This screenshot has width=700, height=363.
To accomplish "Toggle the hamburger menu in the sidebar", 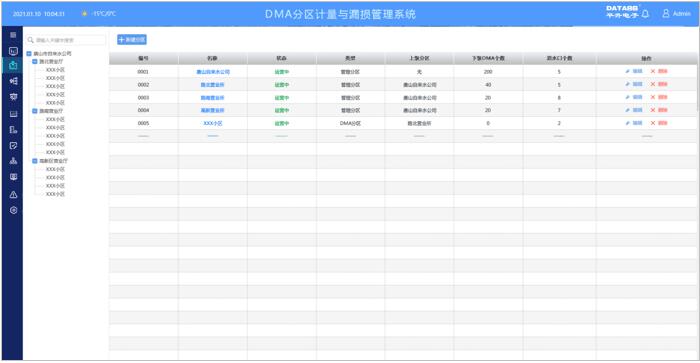I will point(13,35).
